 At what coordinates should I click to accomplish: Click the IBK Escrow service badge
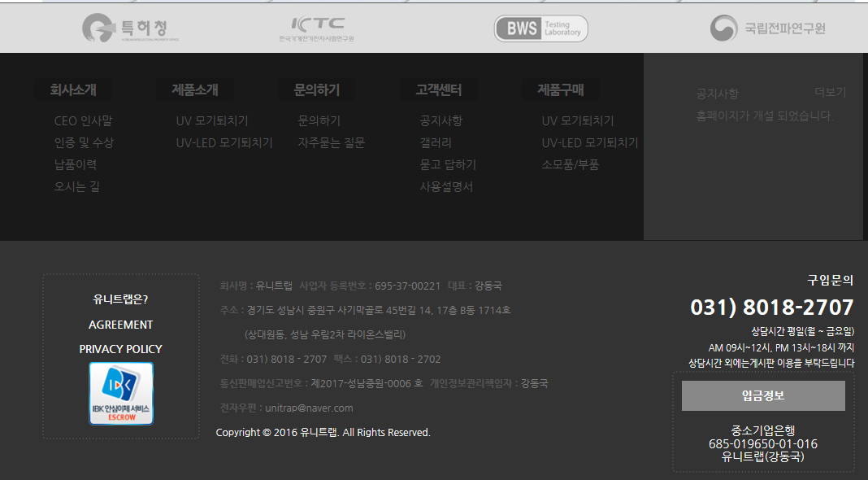tap(121, 394)
